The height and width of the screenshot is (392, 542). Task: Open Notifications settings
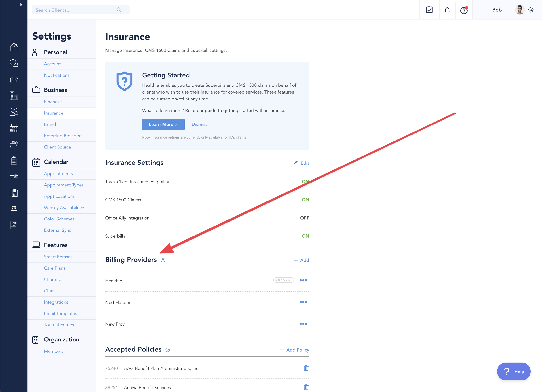point(57,75)
